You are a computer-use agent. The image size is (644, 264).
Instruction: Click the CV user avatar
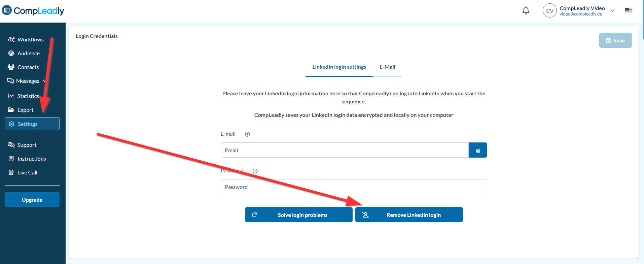549,11
